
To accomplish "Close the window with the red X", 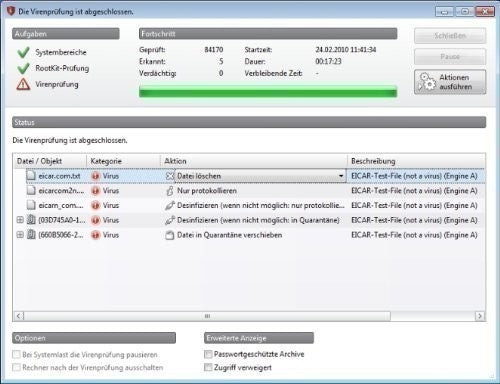I will (485, 12).
